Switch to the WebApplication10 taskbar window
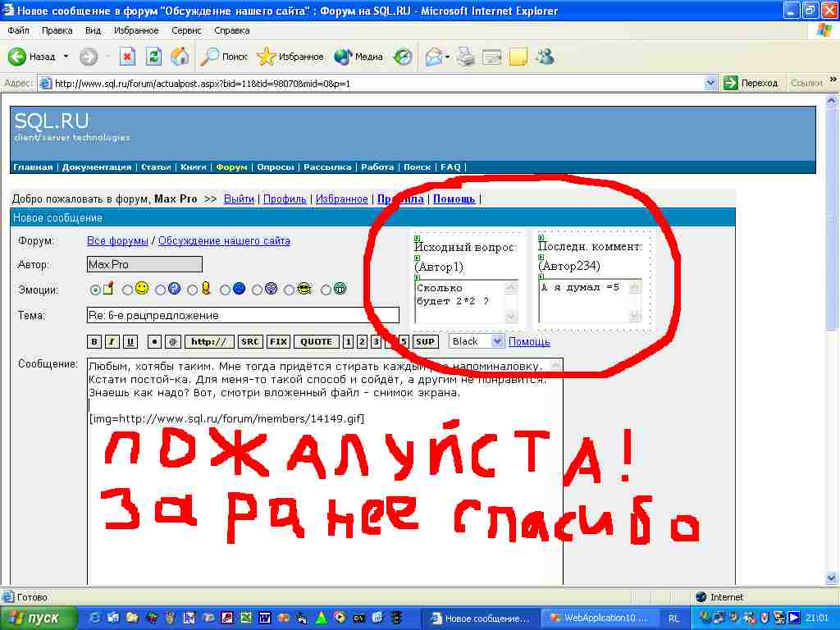Image resolution: width=840 pixels, height=630 pixels. [x=599, y=619]
